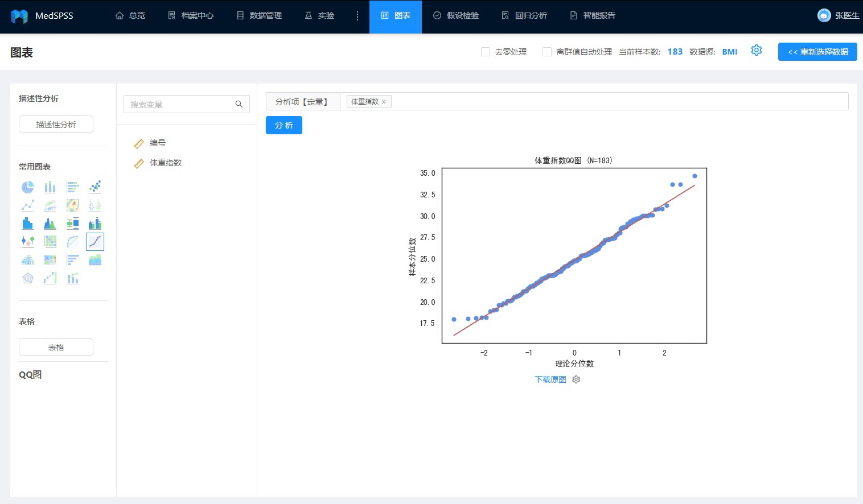Viewport: 863px width, 504px height.
Task: Pick the ROC curve chart icon
Action: 73,241
